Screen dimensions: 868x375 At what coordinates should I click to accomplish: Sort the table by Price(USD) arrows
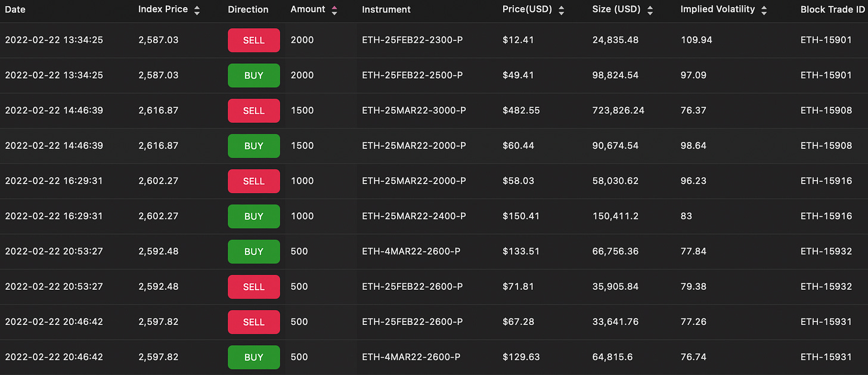click(x=561, y=10)
